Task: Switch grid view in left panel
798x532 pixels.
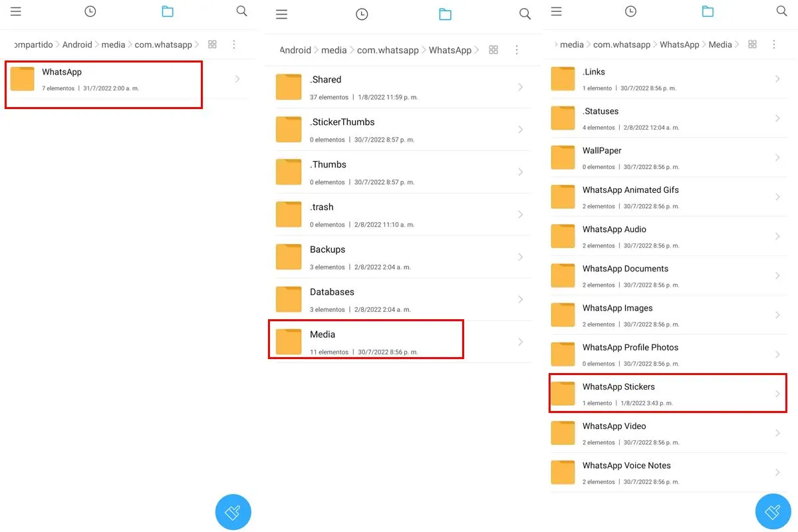Action: 212,45
